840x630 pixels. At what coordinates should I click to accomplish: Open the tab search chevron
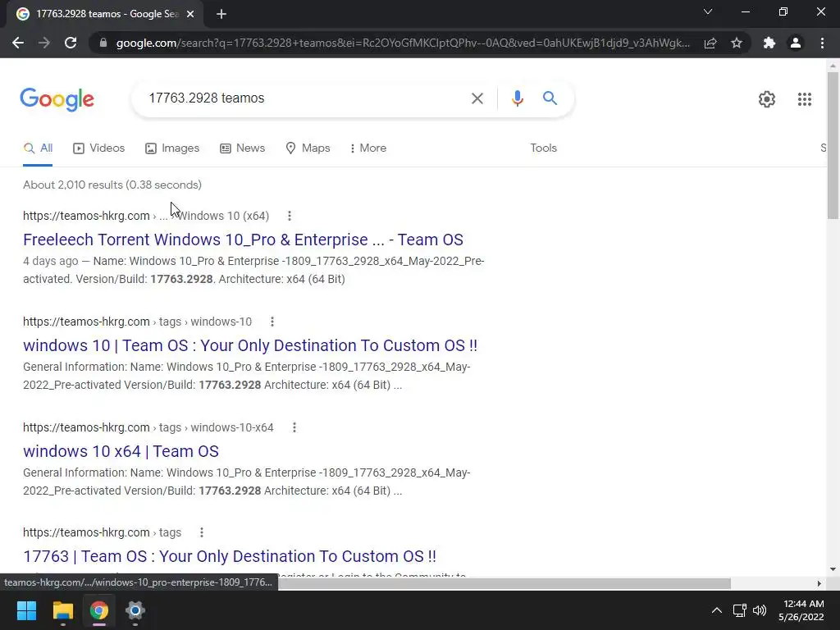click(x=708, y=11)
